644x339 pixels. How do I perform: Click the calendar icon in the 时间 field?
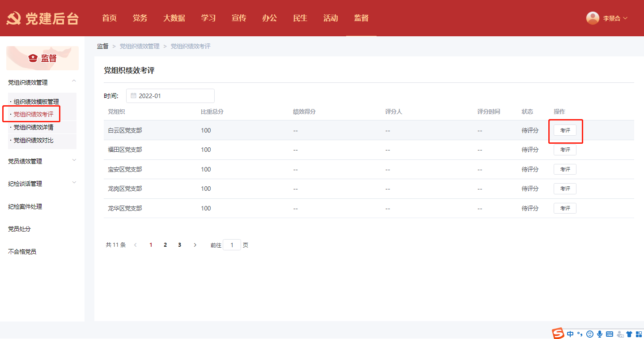pos(133,96)
